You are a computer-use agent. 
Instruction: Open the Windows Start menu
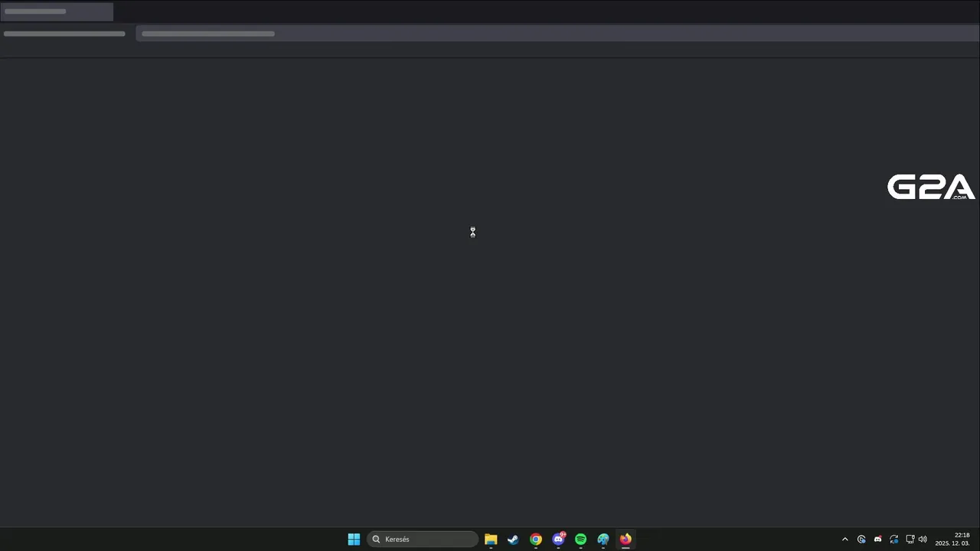354,540
